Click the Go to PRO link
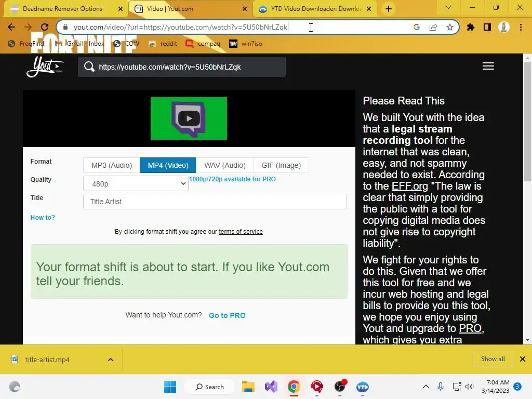This screenshot has width=532, height=399. (227, 315)
